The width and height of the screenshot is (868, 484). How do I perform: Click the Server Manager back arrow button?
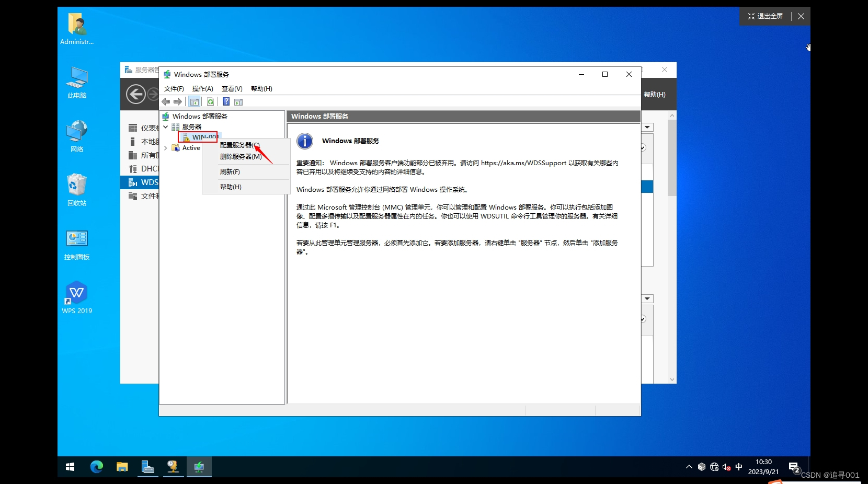coord(136,94)
